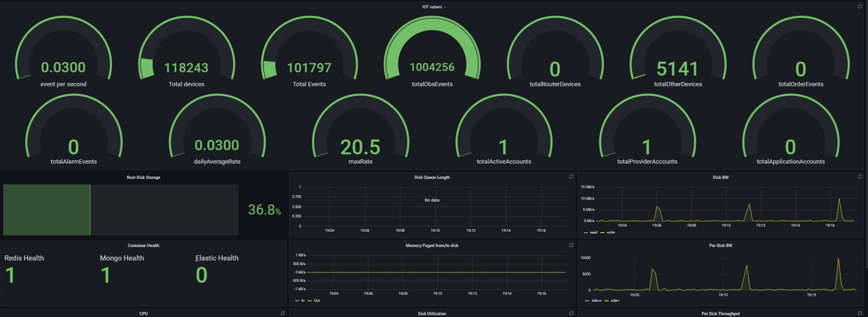Click the vertical scrollbar on the dashboard

[866, 134]
